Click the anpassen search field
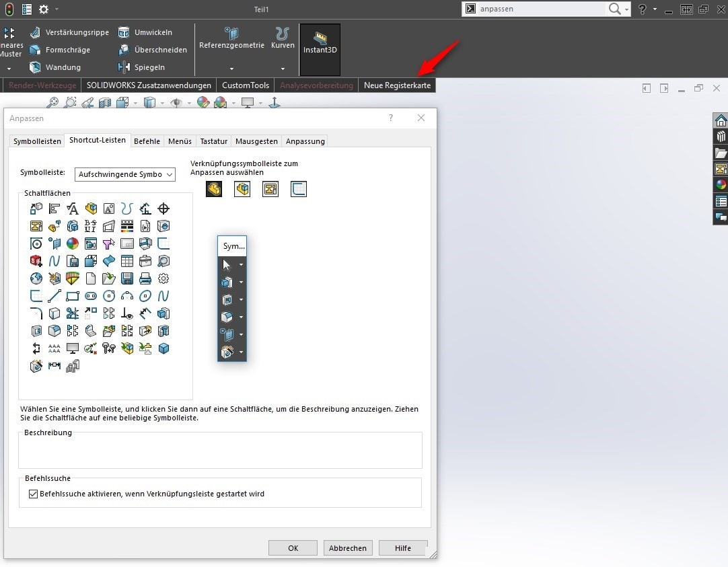The width and height of the screenshot is (728, 567). (x=542, y=9)
